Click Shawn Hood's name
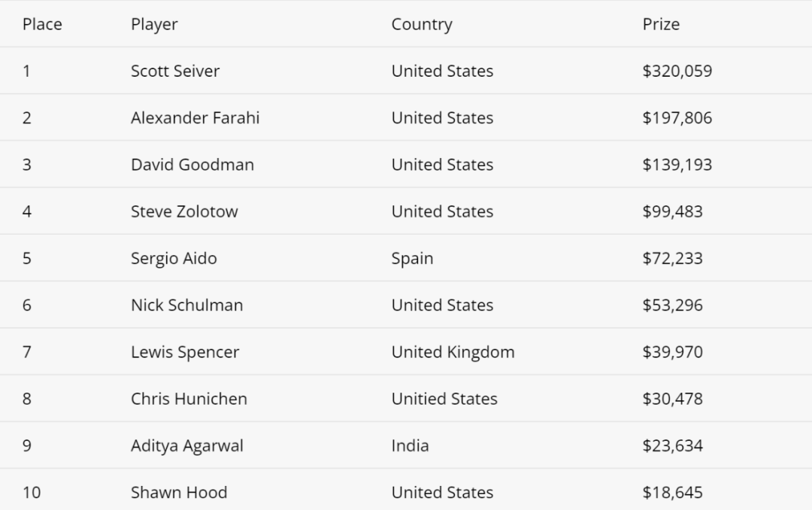Image resolution: width=812 pixels, height=510 pixels. click(x=179, y=493)
